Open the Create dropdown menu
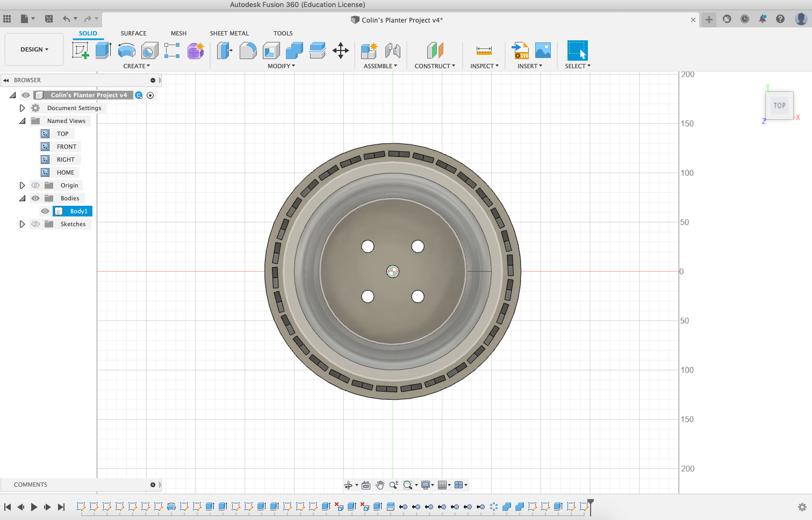 point(136,66)
